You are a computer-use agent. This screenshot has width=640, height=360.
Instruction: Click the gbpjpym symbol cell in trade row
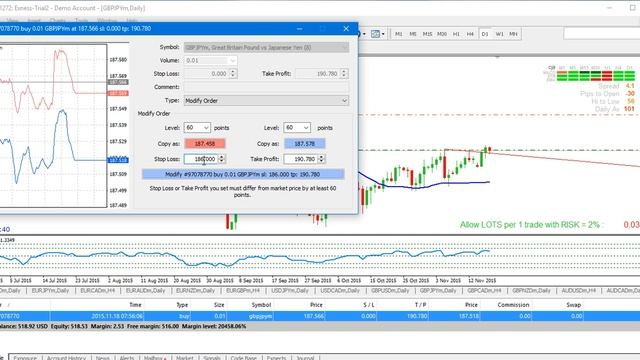(x=261, y=316)
